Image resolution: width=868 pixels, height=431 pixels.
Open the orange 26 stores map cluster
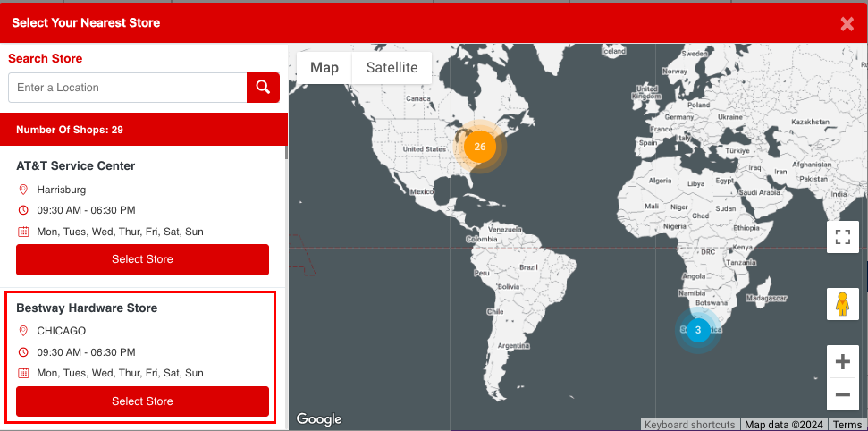tap(480, 147)
